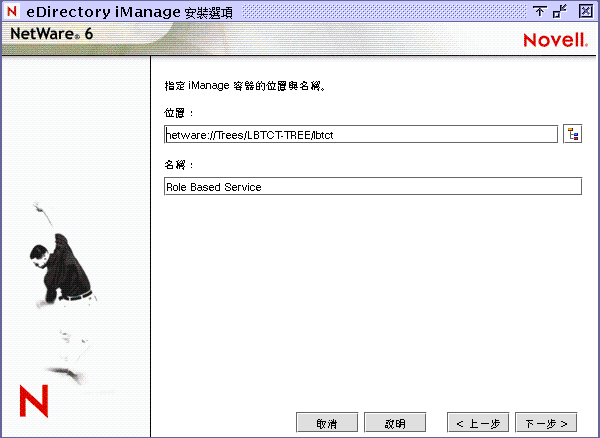Go back with the < 上一步 button

coord(478,423)
